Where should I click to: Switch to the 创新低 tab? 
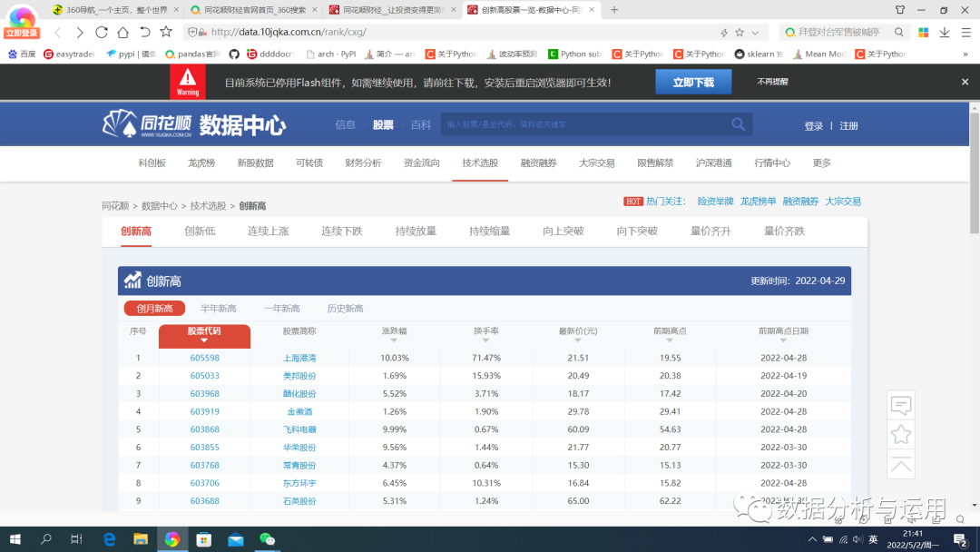point(200,232)
